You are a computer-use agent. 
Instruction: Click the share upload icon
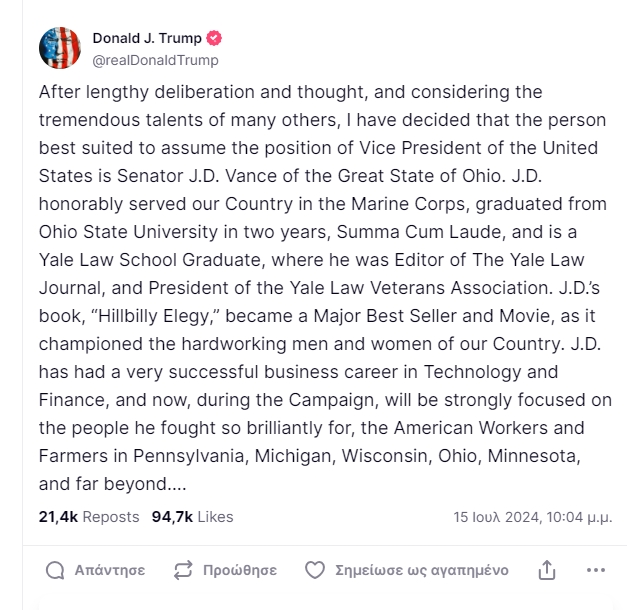tap(547, 570)
